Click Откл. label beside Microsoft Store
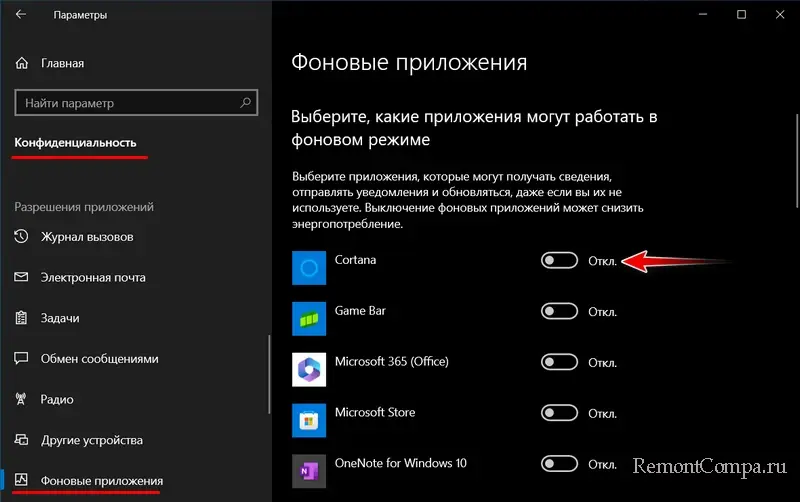Image resolution: width=800 pixels, height=502 pixels. click(x=602, y=414)
